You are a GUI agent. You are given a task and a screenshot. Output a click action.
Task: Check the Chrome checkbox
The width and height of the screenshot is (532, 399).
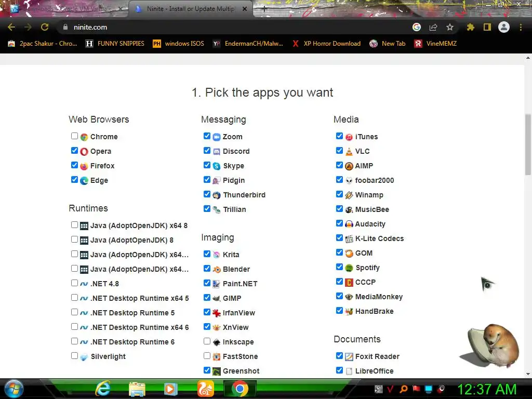(x=74, y=136)
